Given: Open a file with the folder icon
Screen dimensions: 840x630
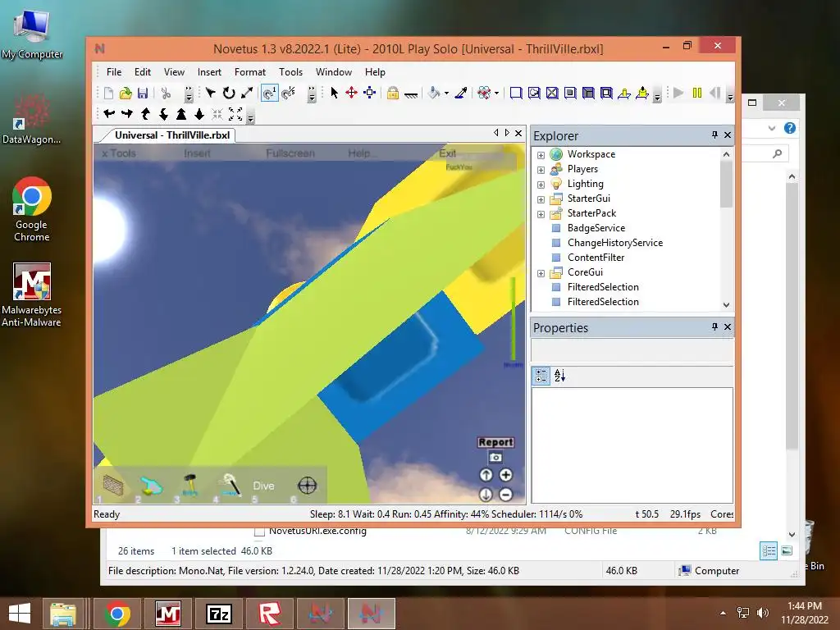Looking at the screenshot, I should [126, 94].
